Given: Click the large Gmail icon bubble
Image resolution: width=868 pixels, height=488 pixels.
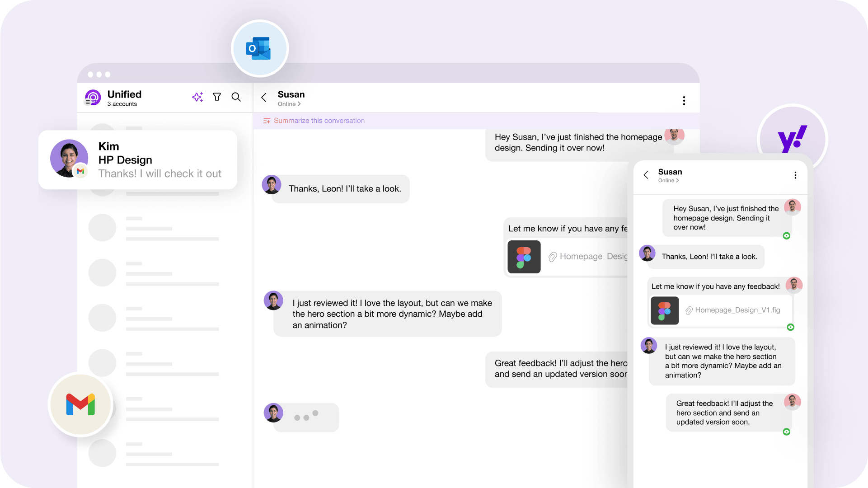Looking at the screenshot, I should click(x=81, y=404).
